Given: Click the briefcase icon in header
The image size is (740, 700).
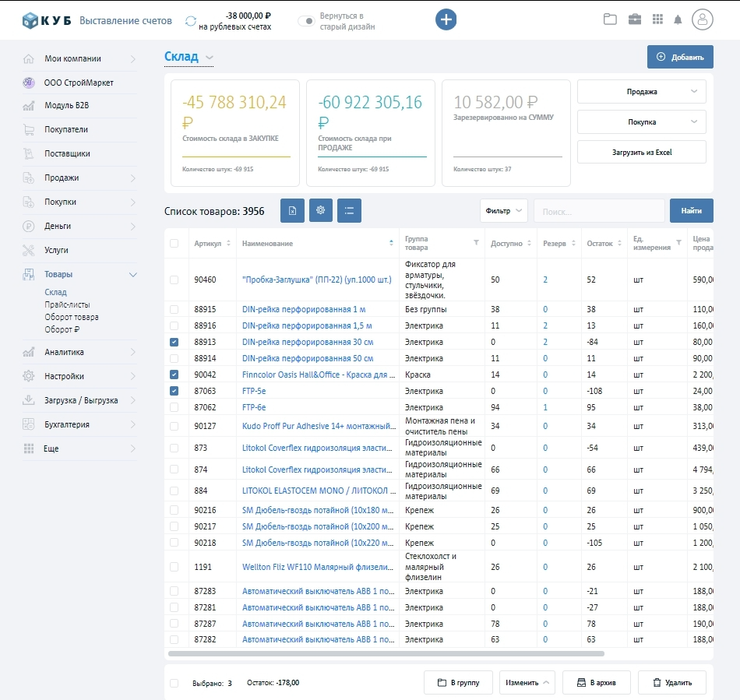Looking at the screenshot, I should click(635, 20).
